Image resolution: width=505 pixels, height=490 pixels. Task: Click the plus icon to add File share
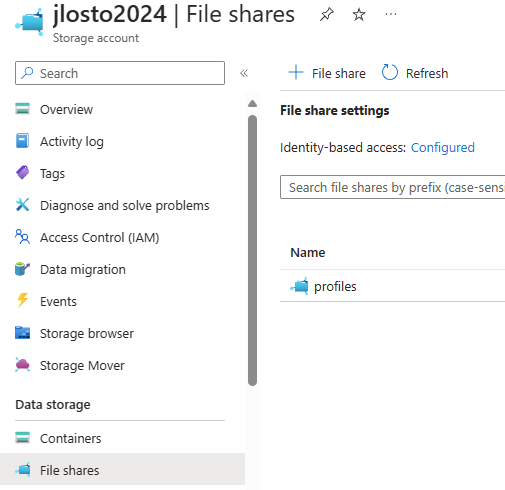tap(296, 73)
